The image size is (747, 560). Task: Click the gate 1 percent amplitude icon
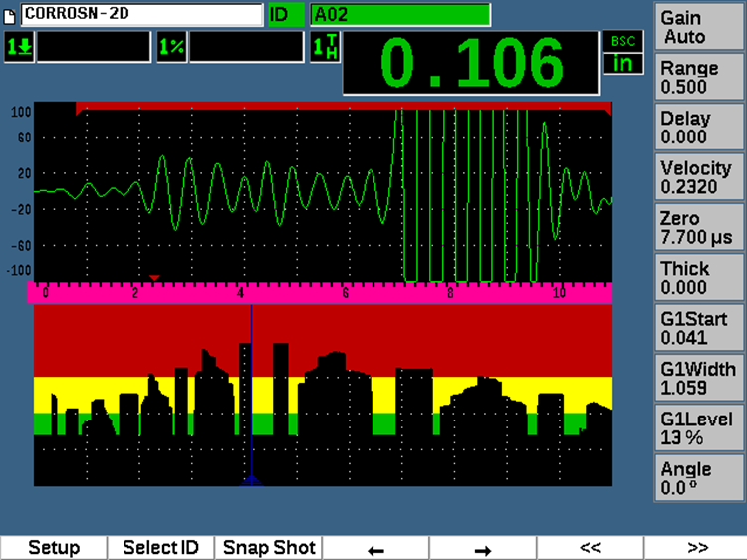coord(172,47)
